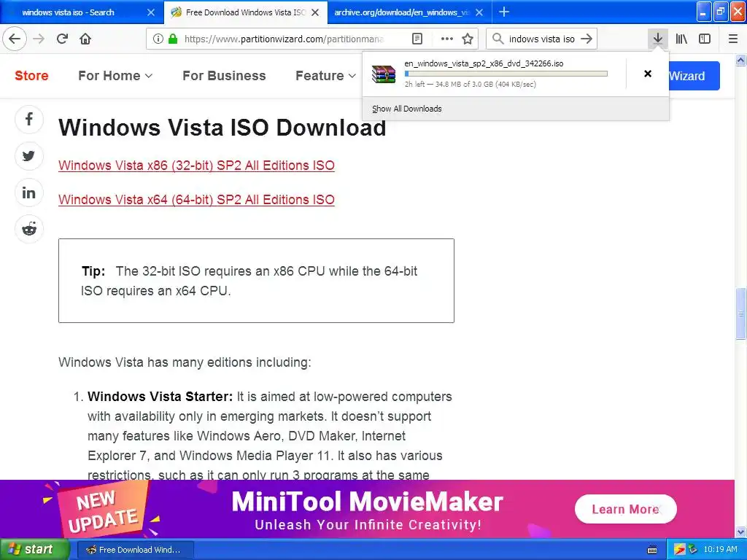Click the search magnifier icon
The height and width of the screenshot is (560, 747).
pyautogui.click(x=498, y=39)
